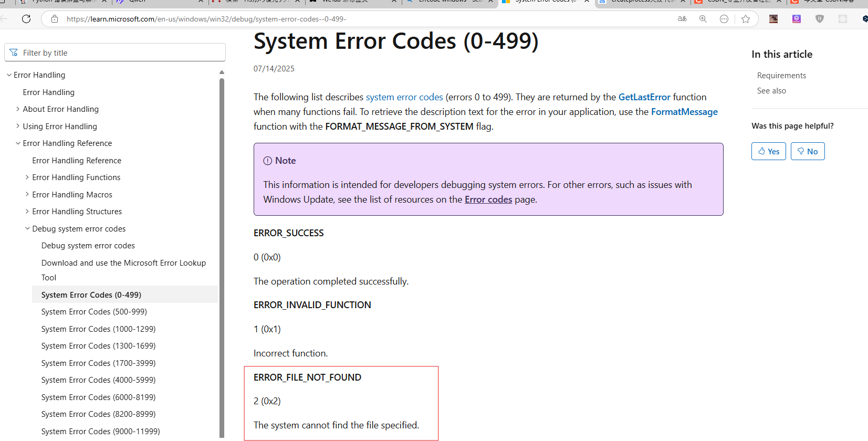
Task: Open Microsoft Error Lookup Tool page
Action: (x=123, y=270)
